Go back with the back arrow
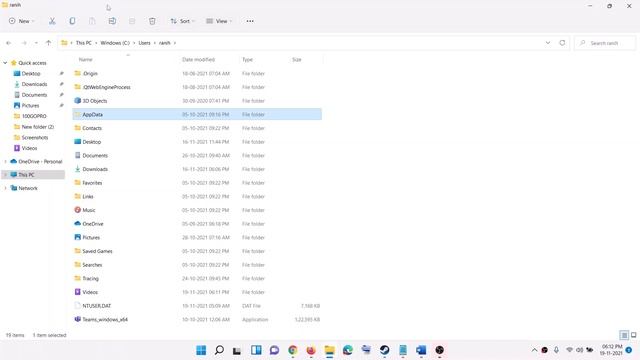This screenshot has height=360, width=640. pyautogui.click(x=9, y=43)
